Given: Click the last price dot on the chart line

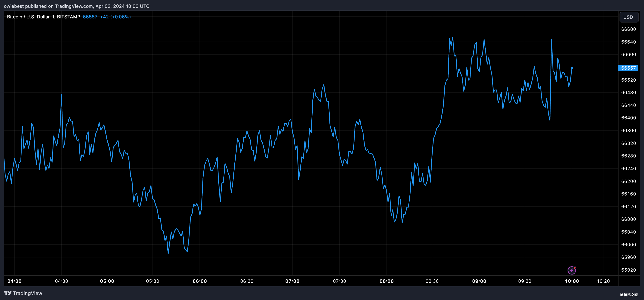Looking at the screenshot, I should (x=572, y=68).
